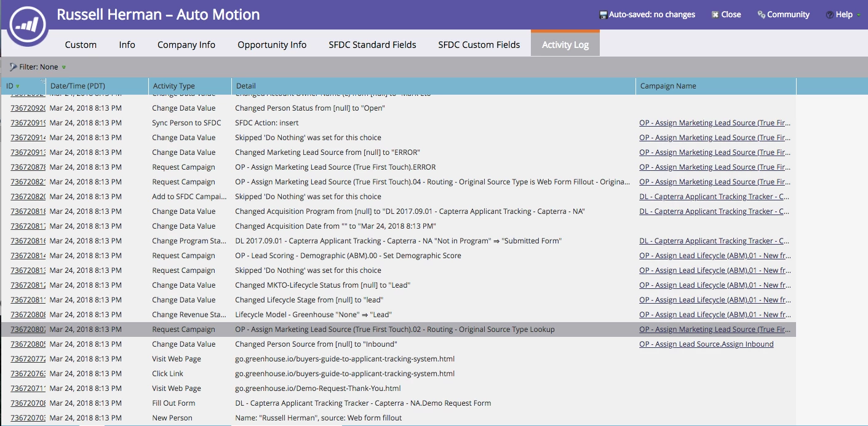Click the filter funnel icon
Image resolution: width=868 pixels, height=426 pixels.
(x=13, y=67)
